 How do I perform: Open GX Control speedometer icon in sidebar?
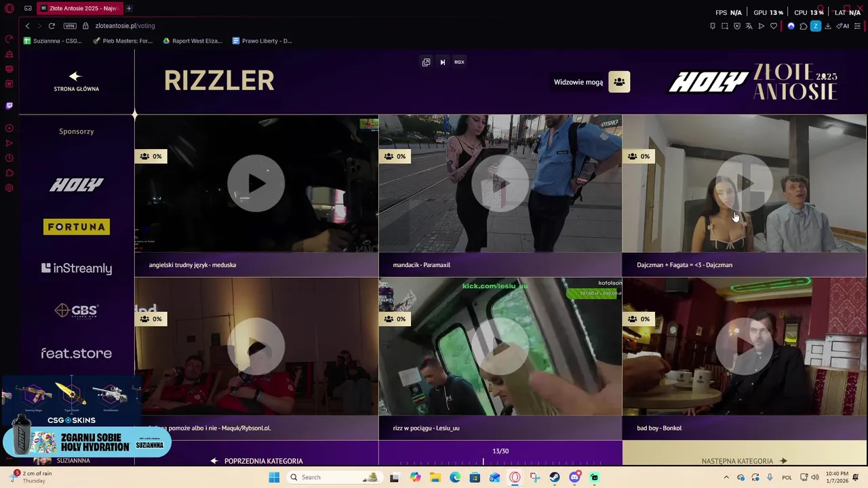click(x=9, y=39)
